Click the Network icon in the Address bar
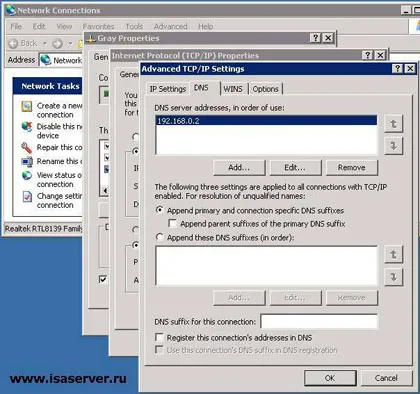This screenshot has width=420, height=394. coord(45,60)
